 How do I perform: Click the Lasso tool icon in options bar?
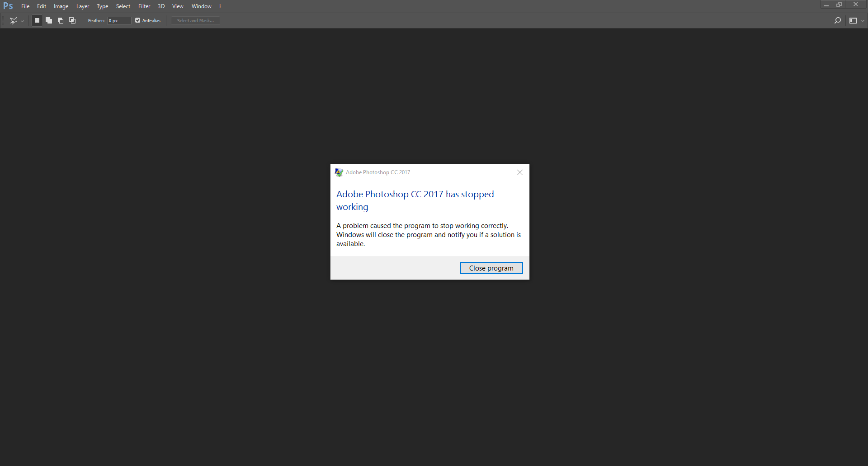[x=14, y=20]
